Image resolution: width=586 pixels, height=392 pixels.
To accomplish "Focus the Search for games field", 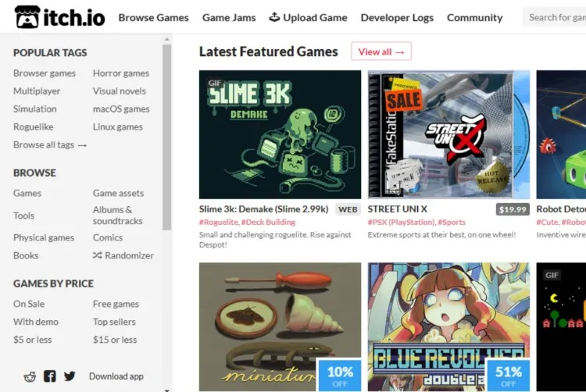I will click(555, 17).
